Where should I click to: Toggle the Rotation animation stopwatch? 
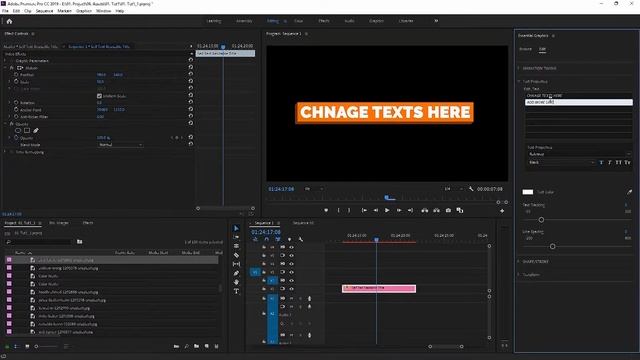coord(16,102)
